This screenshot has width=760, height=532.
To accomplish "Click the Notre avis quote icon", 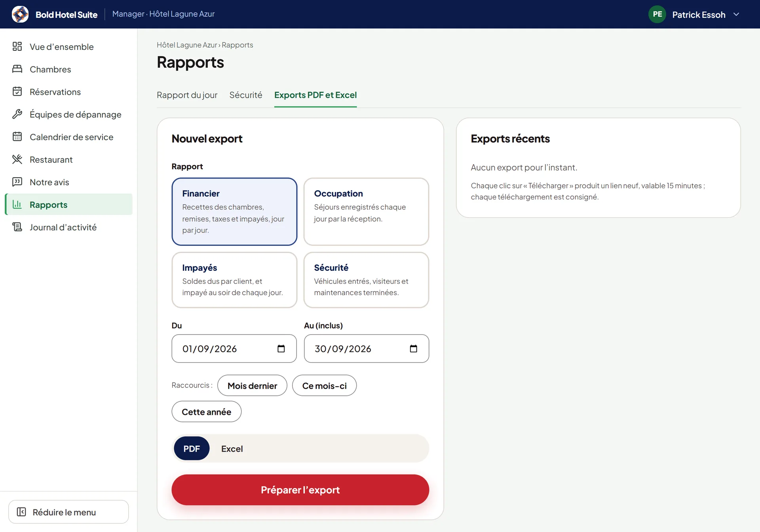I will coord(17,182).
